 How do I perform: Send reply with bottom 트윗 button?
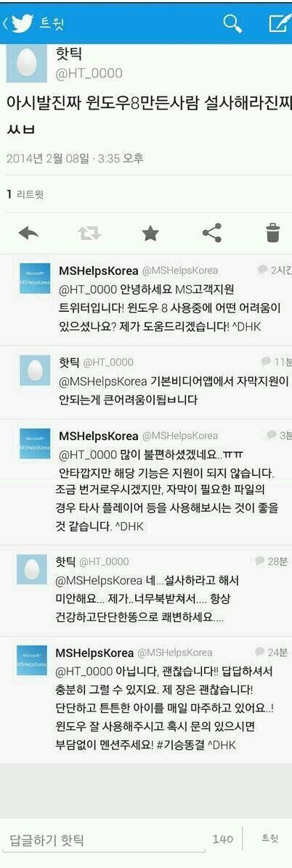click(269, 839)
